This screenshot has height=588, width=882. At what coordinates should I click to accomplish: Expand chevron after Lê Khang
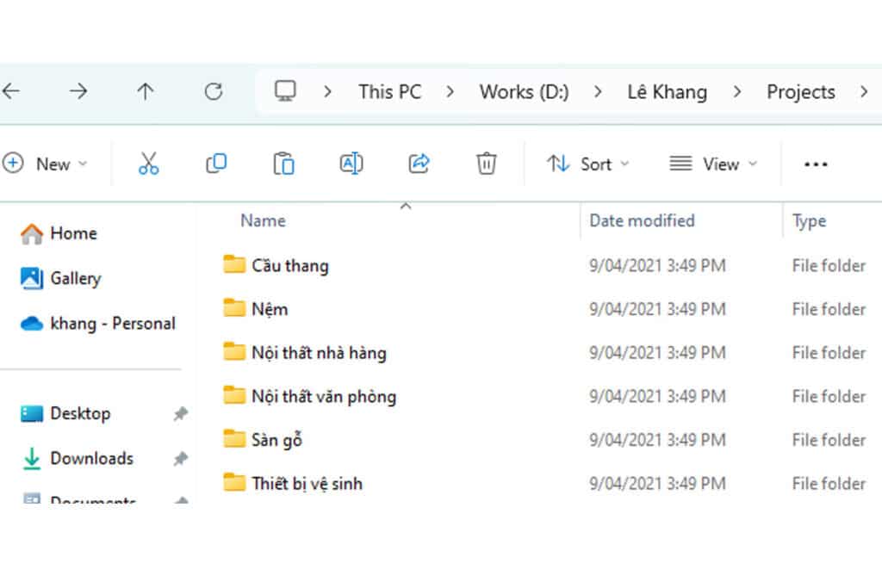(x=737, y=91)
